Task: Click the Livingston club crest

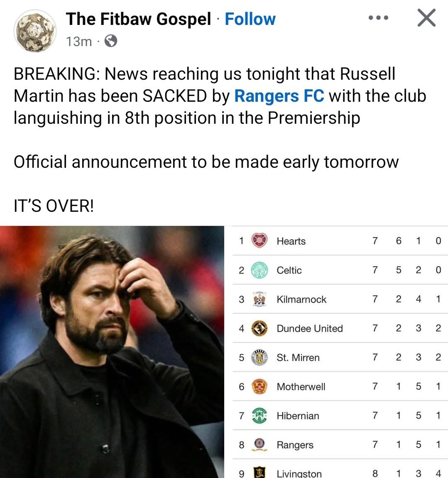Action: 260,473
